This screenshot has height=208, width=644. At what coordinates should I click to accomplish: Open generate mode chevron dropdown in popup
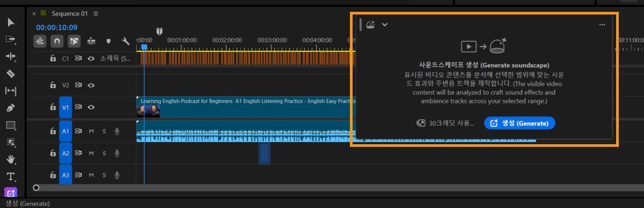point(385,24)
